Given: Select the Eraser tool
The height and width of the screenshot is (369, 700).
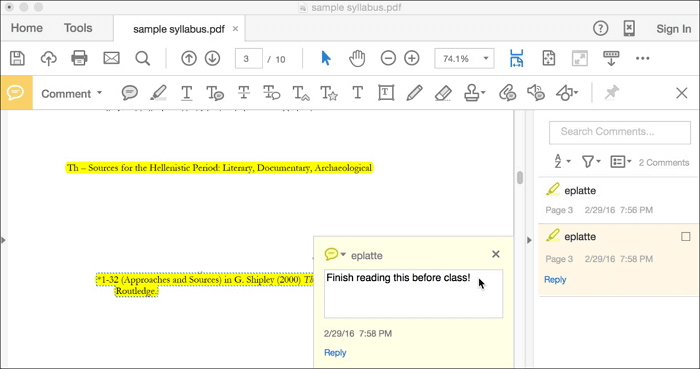Looking at the screenshot, I should (x=443, y=93).
